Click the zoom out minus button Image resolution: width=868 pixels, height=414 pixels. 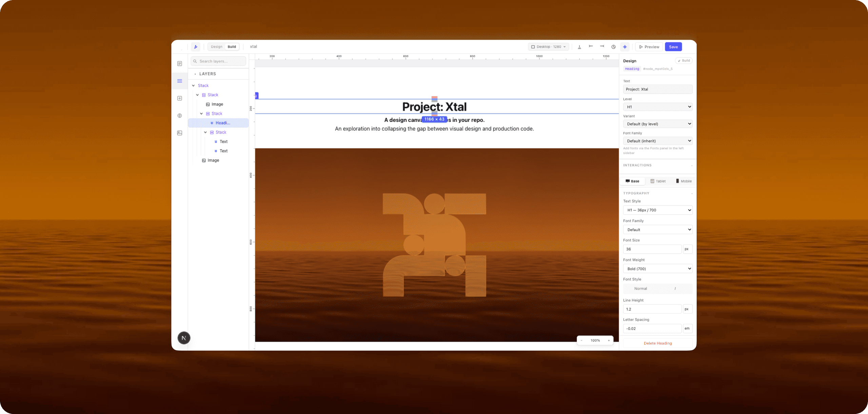pos(581,340)
